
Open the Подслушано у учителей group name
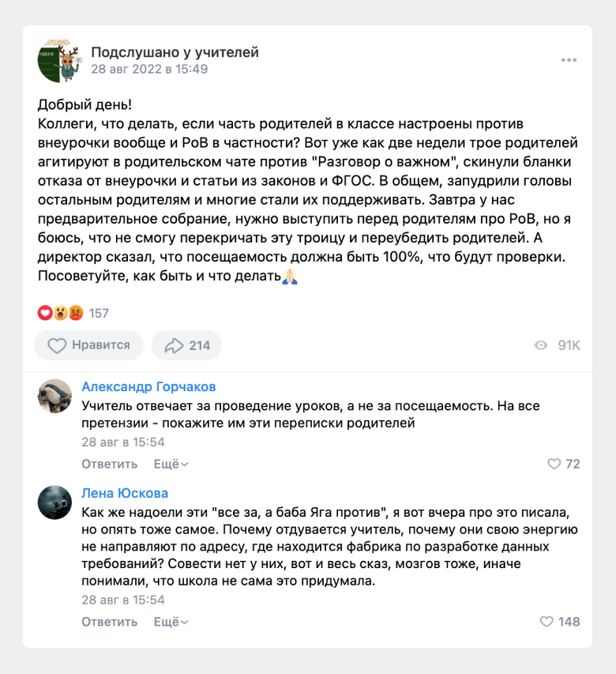175,52
